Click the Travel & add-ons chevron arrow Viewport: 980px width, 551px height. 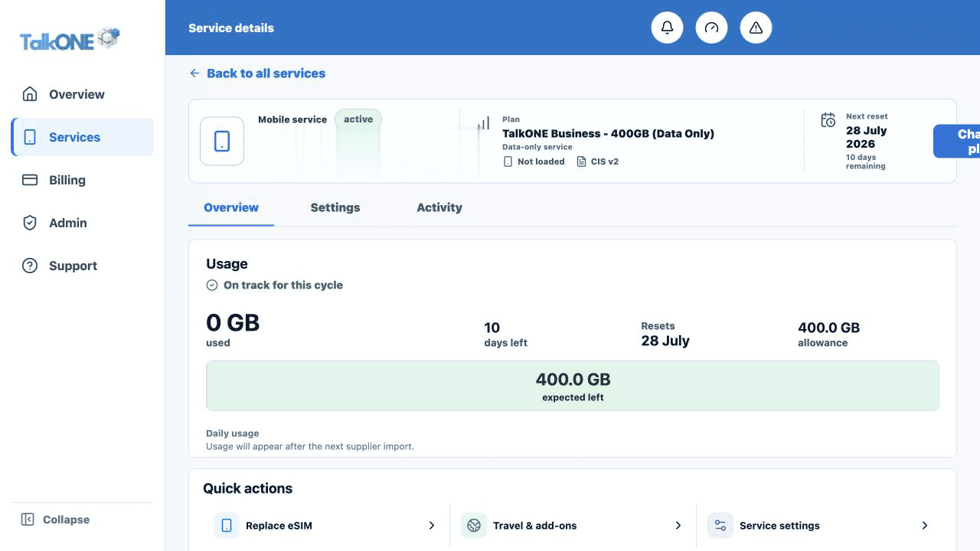click(678, 526)
